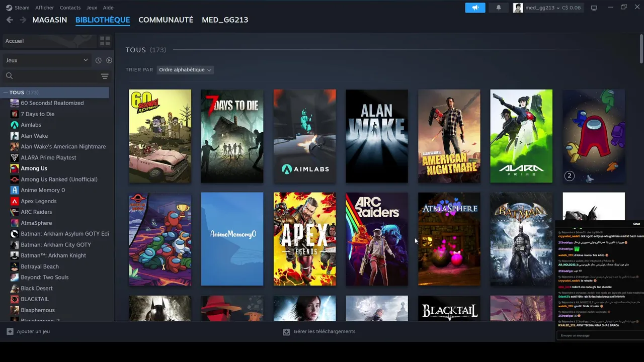The height and width of the screenshot is (362, 644).
Task: Open the ALARA Prime game cover
Action: point(521,136)
